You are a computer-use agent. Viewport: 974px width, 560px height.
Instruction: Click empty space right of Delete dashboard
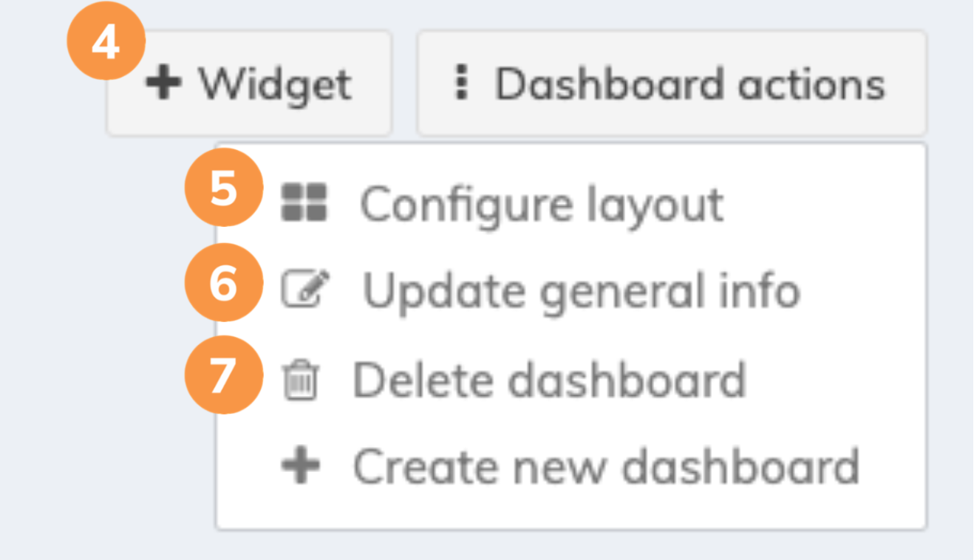835,381
